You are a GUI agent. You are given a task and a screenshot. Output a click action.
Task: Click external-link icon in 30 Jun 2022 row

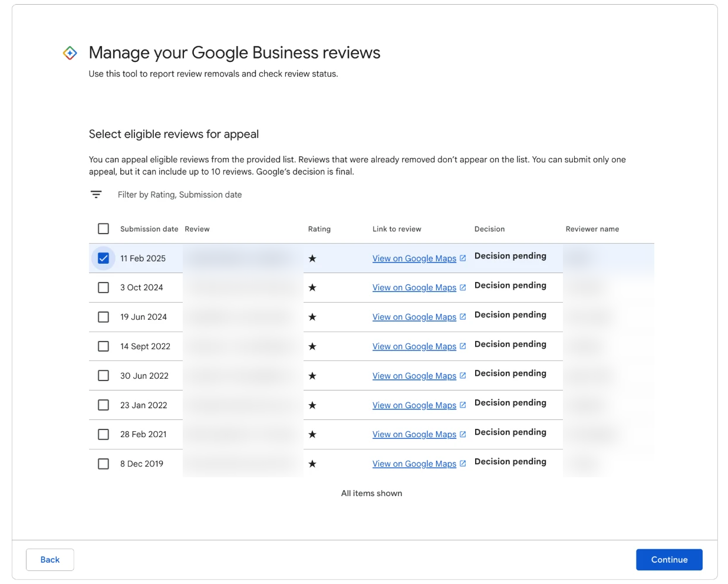pyautogui.click(x=463, y=376)
